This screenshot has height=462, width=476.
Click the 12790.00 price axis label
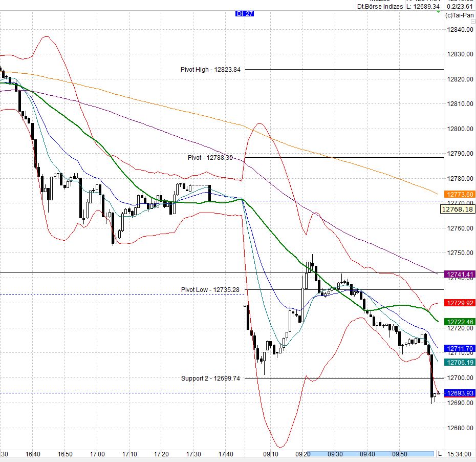460,153
